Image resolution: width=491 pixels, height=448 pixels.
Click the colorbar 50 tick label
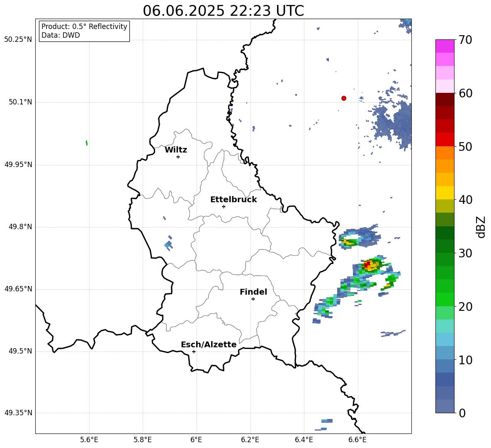tap(465, 147)
